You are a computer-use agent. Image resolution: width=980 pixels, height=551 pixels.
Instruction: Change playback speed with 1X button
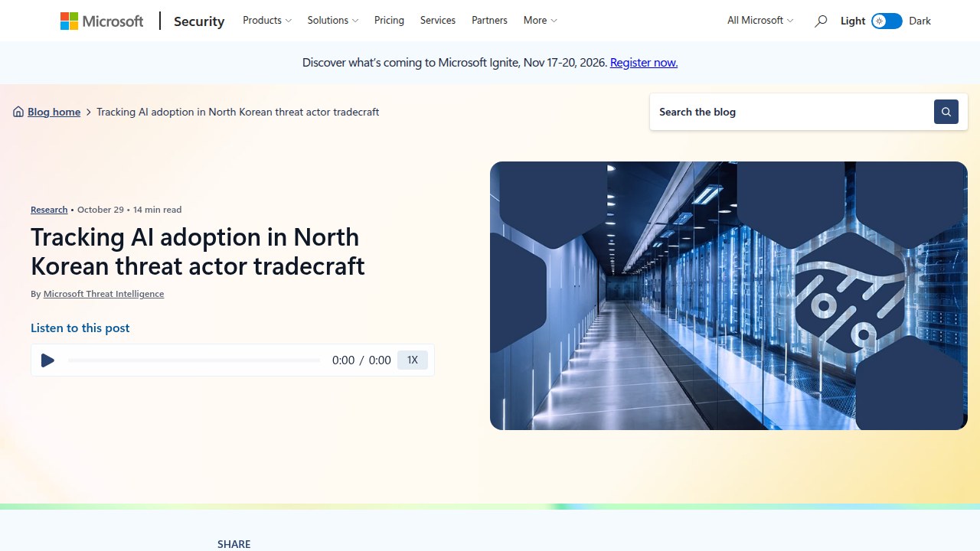(413, 360)
